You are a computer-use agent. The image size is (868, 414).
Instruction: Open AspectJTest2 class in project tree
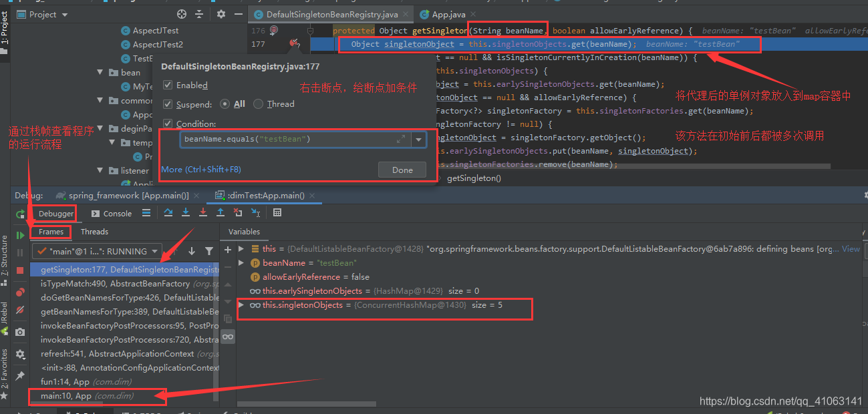click(x=158, y=44)
